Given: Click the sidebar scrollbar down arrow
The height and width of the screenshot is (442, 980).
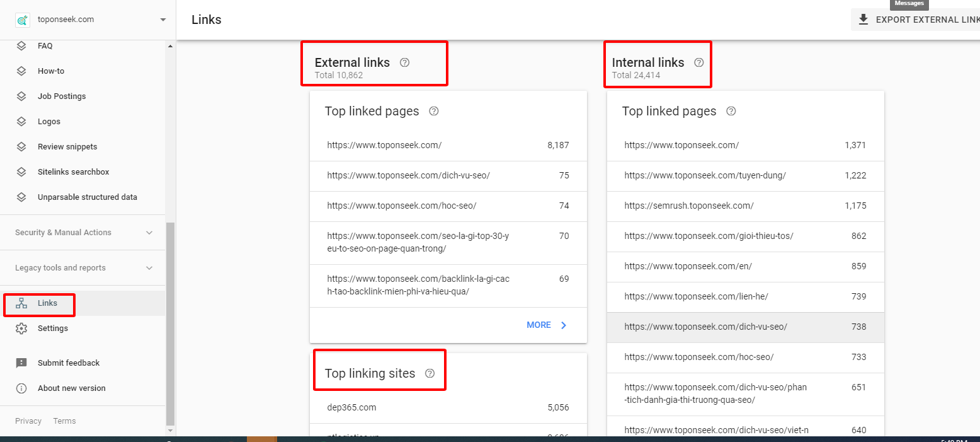Looking at the screenshot, I should tap(170, 431).
